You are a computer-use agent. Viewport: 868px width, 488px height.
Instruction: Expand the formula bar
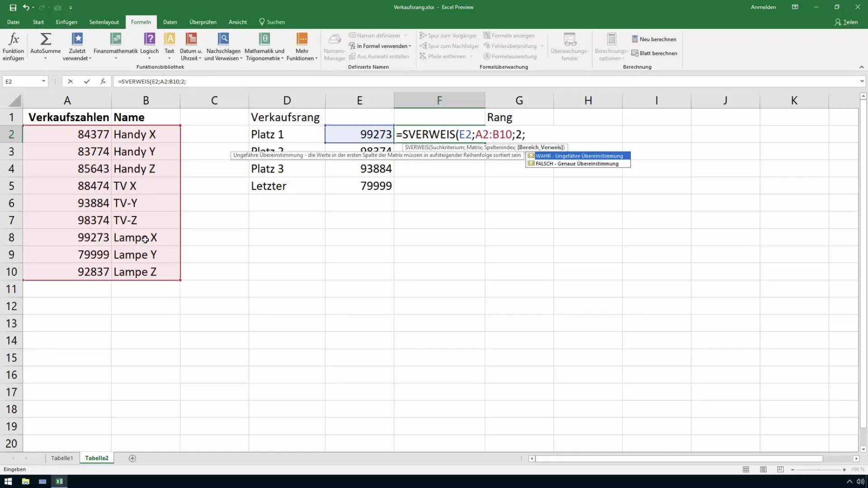point(862,81)
